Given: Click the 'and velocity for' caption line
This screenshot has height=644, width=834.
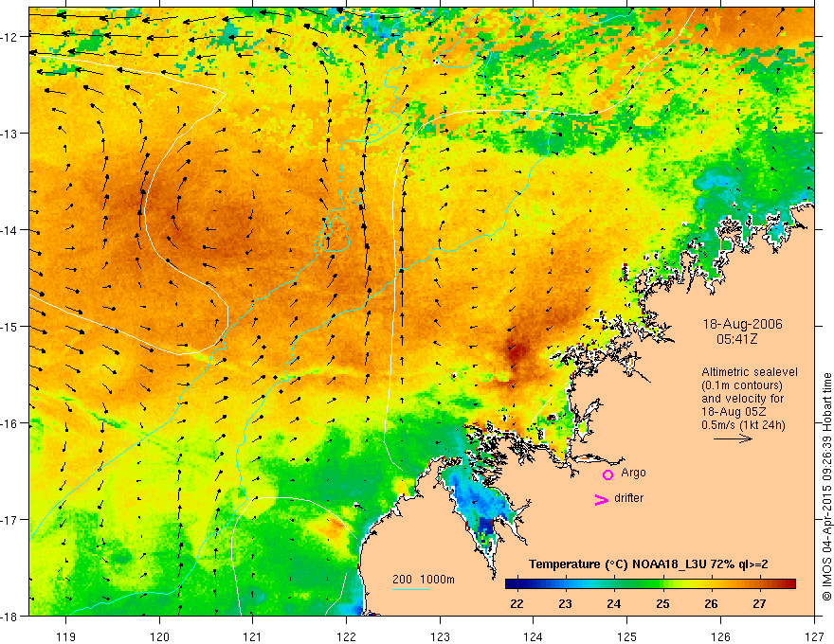Looking at the screenshot, I should (x=742, y=399).
